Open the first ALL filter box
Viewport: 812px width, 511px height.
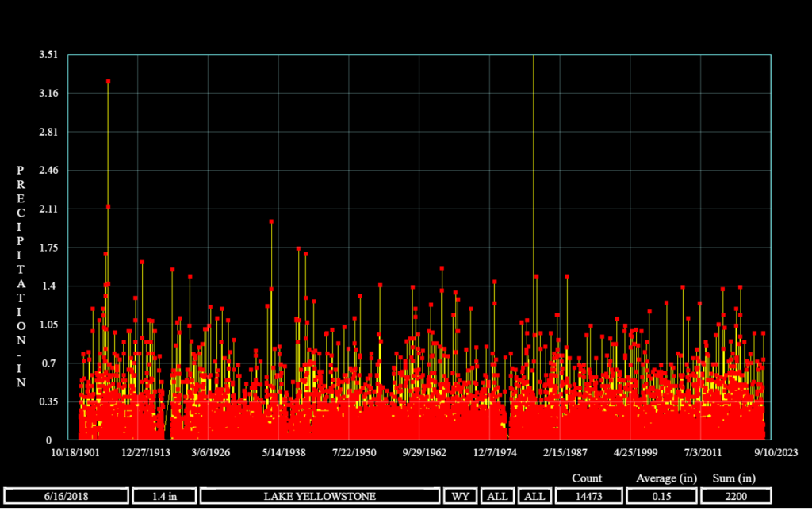click(x=497, y=496)
